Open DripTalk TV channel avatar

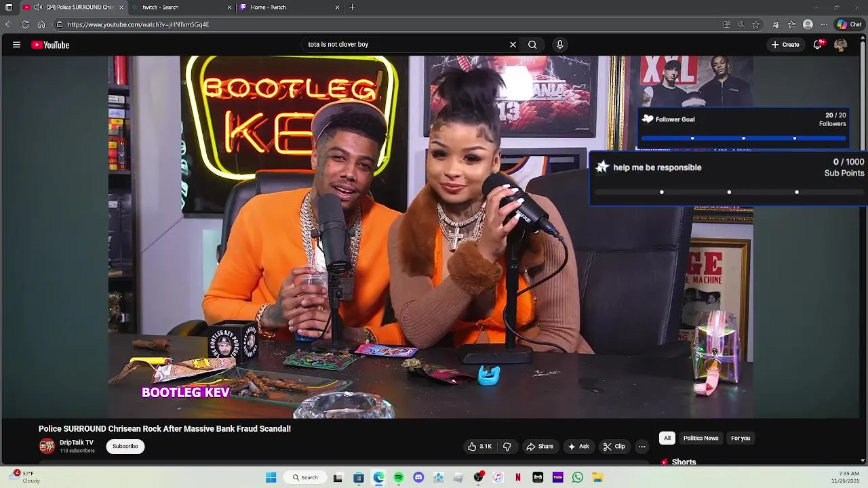tap(47, 446)
